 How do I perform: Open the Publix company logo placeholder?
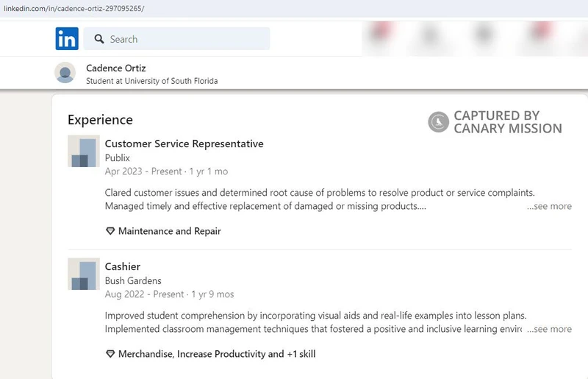pyautogui.click(x=84, y=151)
